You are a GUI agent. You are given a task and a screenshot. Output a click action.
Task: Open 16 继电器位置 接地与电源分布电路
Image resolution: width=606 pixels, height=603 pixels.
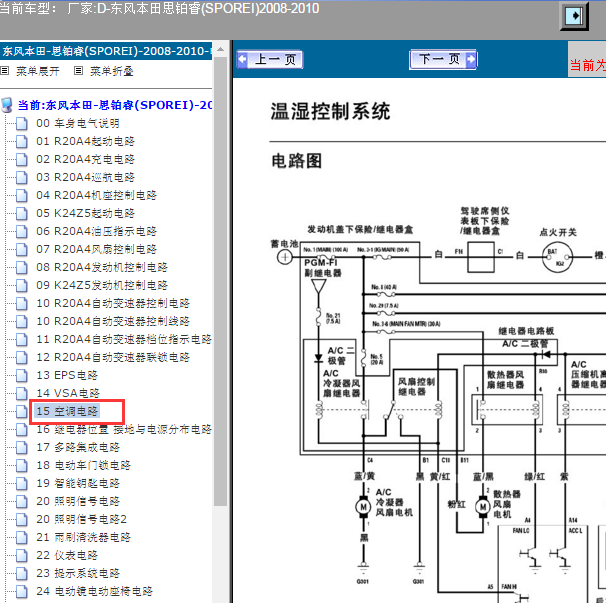[124, 429]
